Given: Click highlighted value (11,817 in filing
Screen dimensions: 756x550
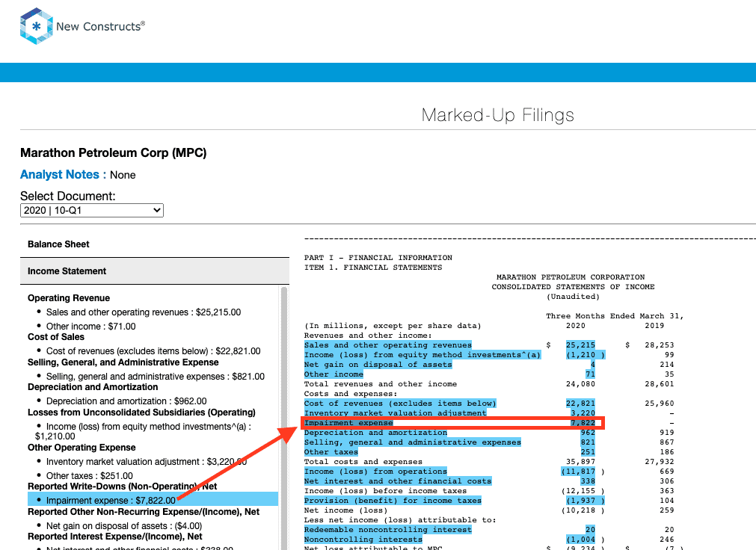Looking at the screenshot, I should click(x=579, y=471).
